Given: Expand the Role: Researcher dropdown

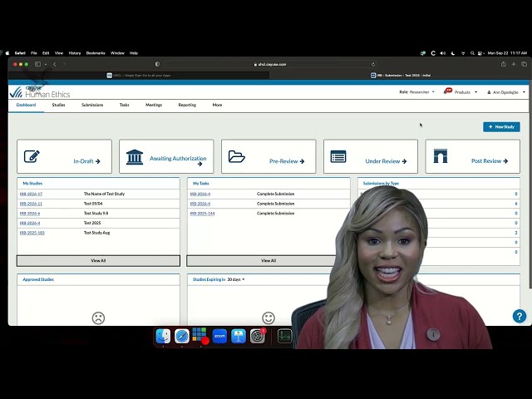Looking at the screenshot, I should 416,92.
